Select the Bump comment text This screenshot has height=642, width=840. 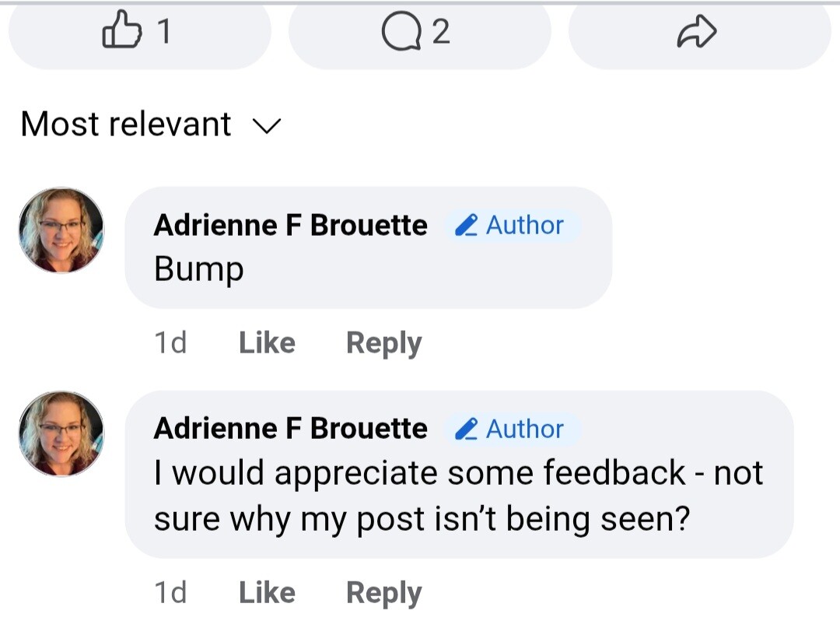[199, 270]
